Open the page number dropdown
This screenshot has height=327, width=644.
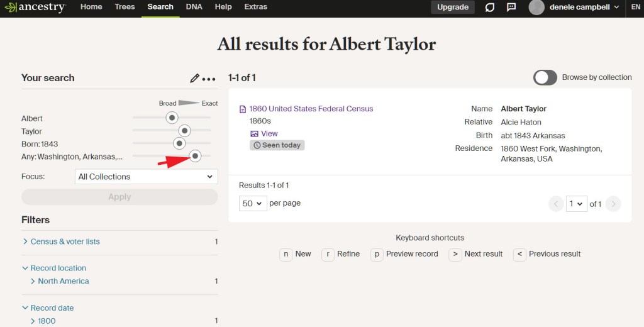[577, 204]
